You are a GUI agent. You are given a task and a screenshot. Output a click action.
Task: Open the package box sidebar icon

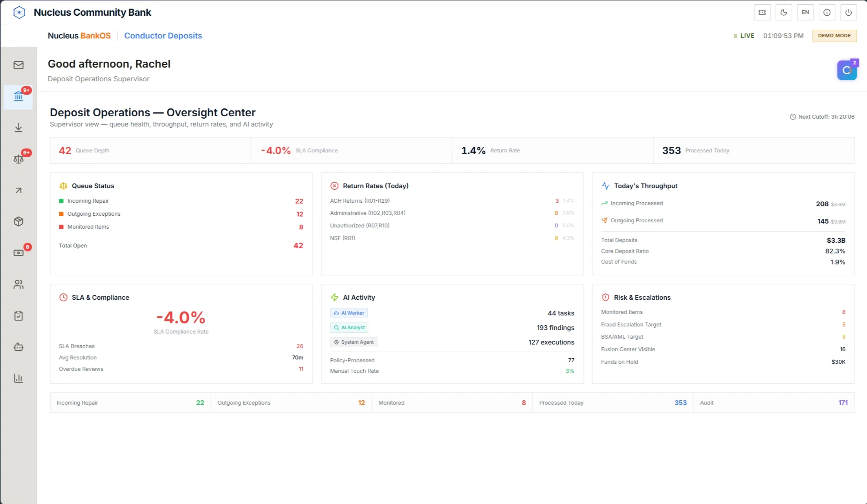pyautogui.click(x=18, y=222)
